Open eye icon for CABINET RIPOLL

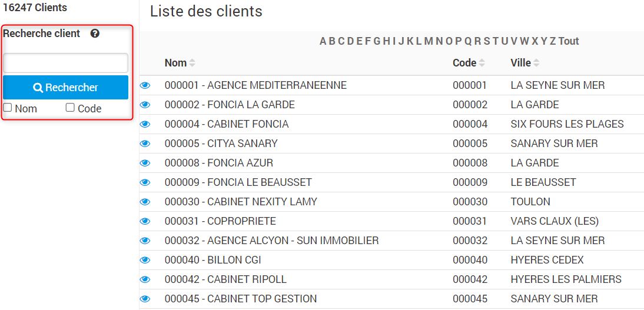point(145,279)
